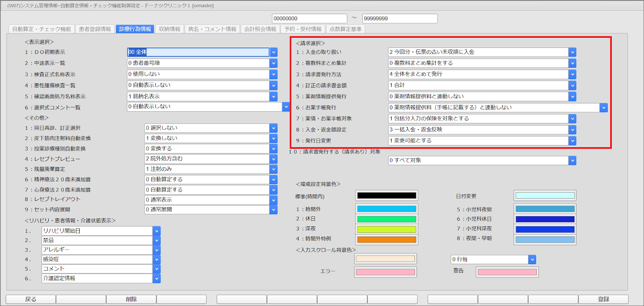
Task: Open the DO初期表示 dropdown
Action: tap(274, 52)
